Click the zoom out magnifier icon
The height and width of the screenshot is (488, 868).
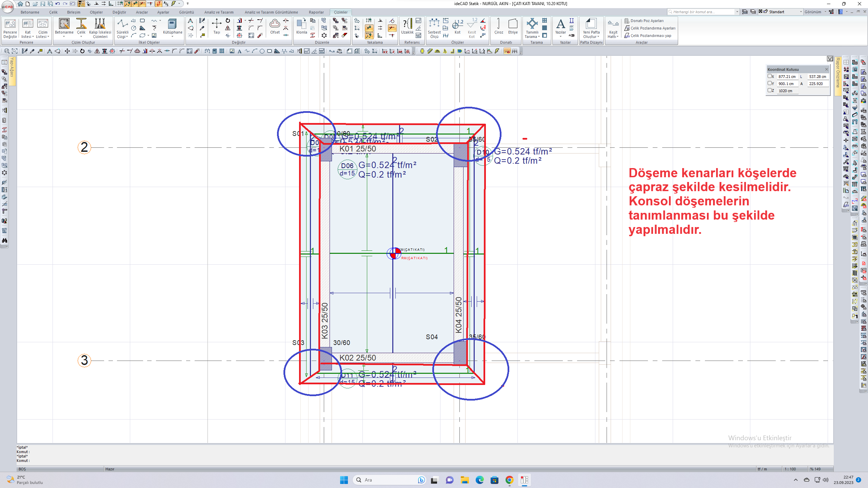click(7, 51)
